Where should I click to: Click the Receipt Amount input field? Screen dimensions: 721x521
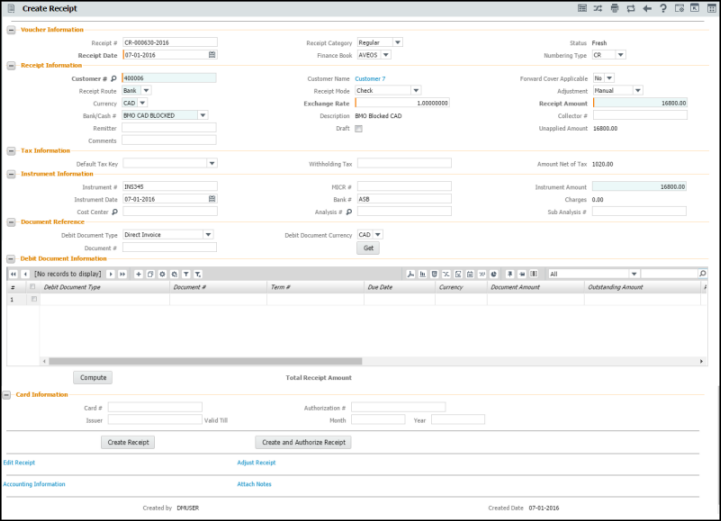pyautogui.click(x=640, y=103)
